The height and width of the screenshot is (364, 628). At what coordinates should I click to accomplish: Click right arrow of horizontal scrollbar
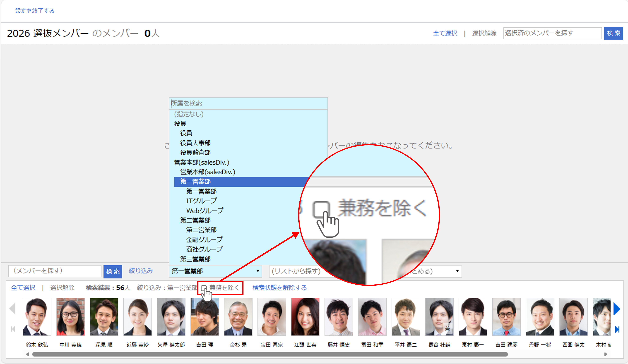coord(606,354)
